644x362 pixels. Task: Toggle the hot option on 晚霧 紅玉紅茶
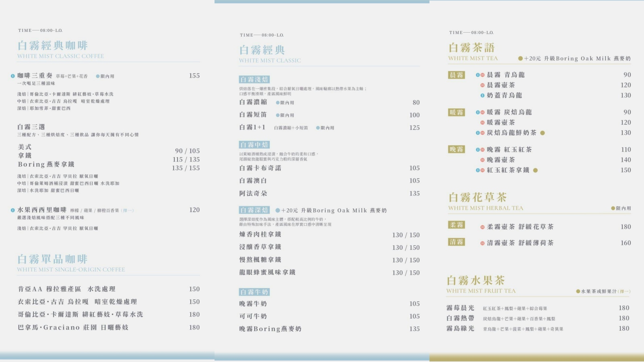[483, 150]
